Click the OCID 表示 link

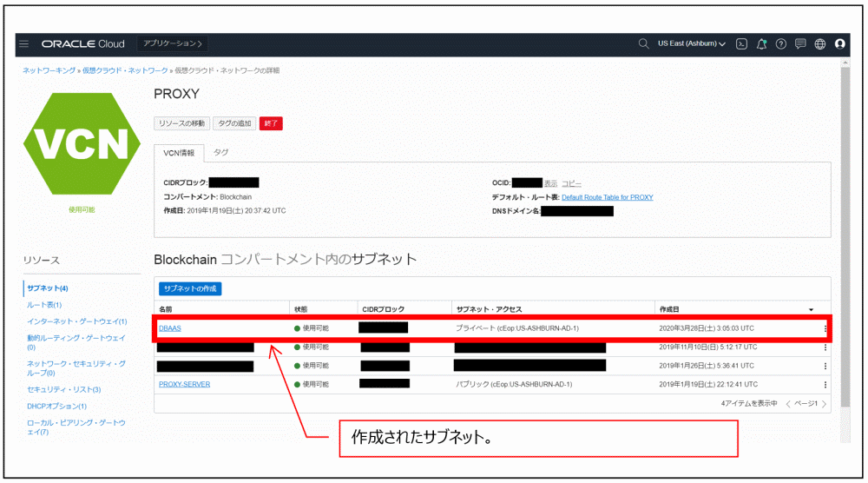click(550, 183)
